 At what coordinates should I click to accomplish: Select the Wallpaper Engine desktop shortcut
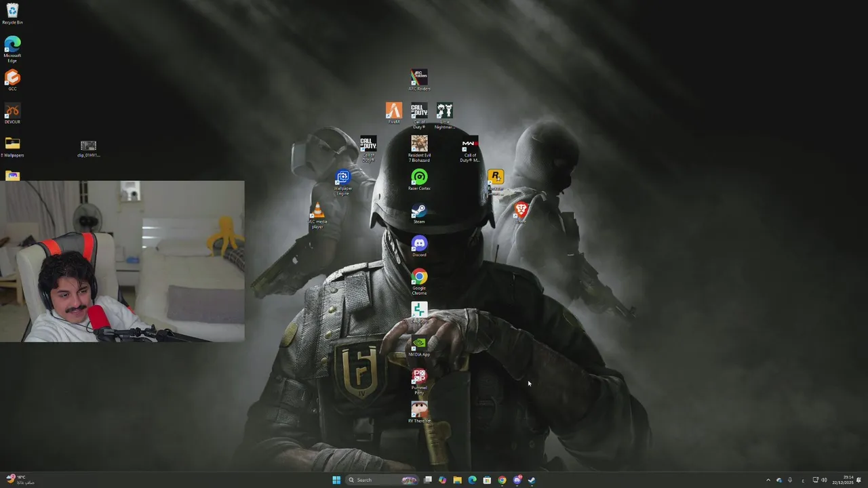pos(343,183)
